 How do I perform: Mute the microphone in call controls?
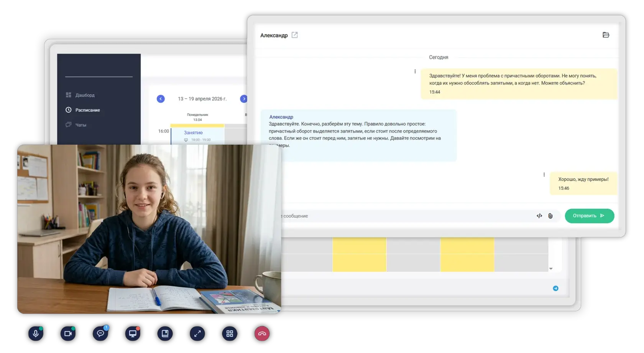click(36, 333)
